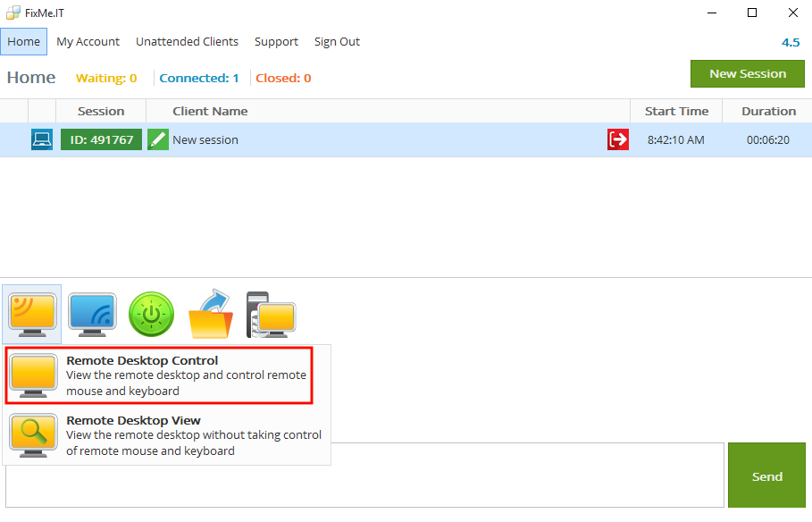Viewport: 812px width, 522px height.
Task: Click the green power restart icon
Action: coord(151,314)
